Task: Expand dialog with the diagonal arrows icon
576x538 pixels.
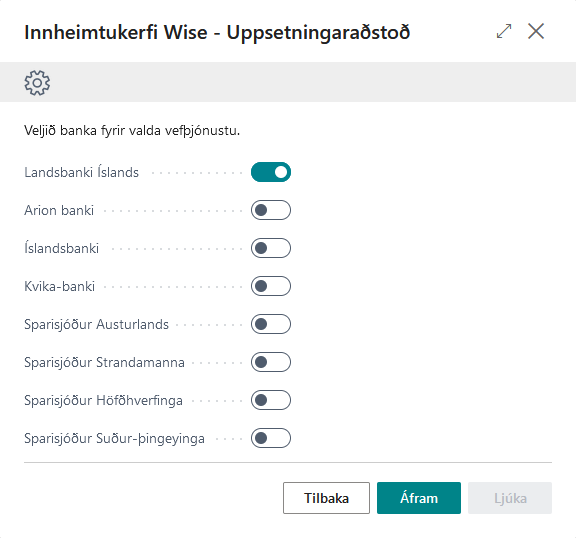Action: click(x=504, y=31)
